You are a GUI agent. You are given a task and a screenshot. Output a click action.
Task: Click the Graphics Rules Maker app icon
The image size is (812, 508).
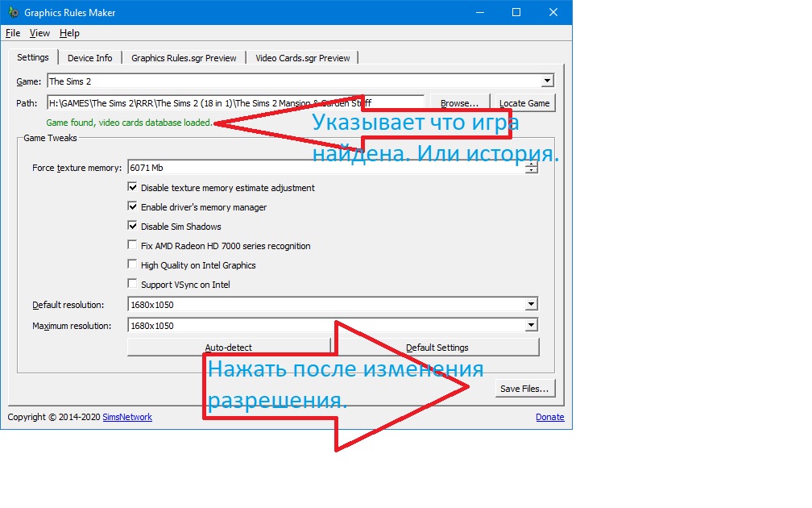coord(12,13)
